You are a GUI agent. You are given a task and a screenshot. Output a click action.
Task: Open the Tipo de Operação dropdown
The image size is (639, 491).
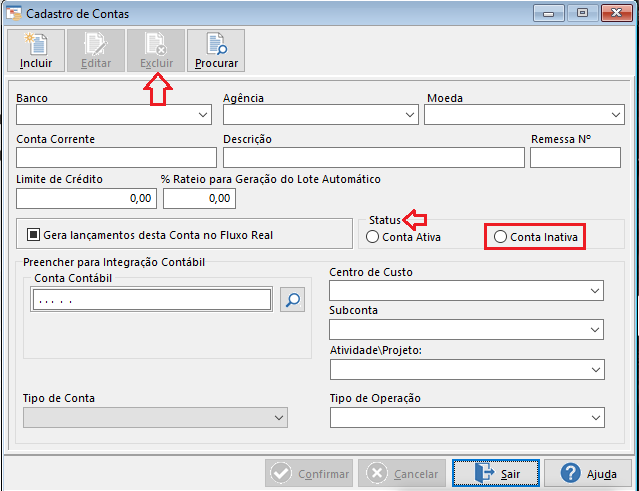pos(467,417)
